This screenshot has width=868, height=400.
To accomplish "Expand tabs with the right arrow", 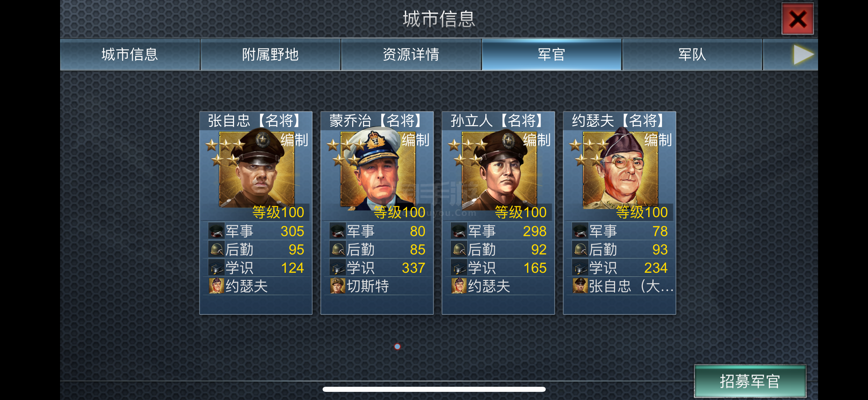I will (x=803, y=55).
